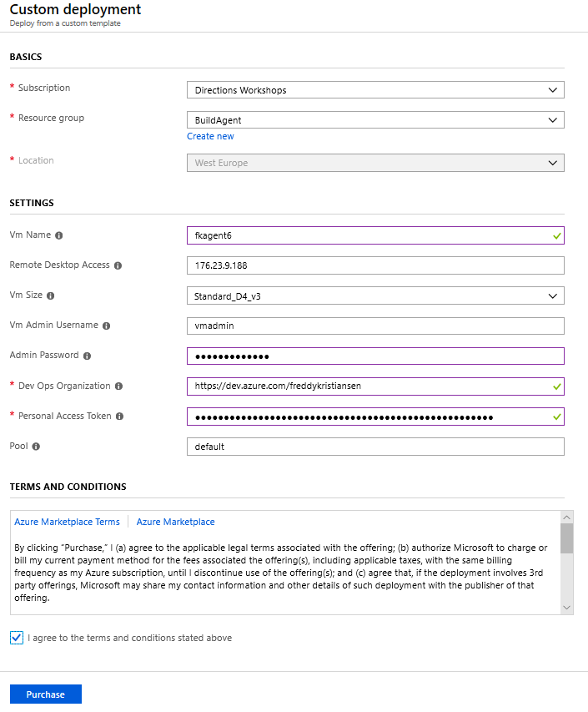Click the info icon beside Vm Size
588x712 pixels.
coord(52,295)
